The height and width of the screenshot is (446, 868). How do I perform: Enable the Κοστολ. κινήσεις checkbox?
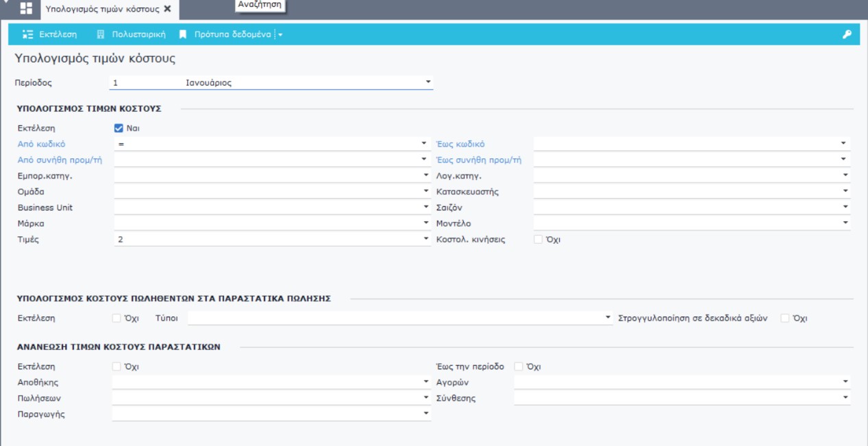(x=538, y=240)
